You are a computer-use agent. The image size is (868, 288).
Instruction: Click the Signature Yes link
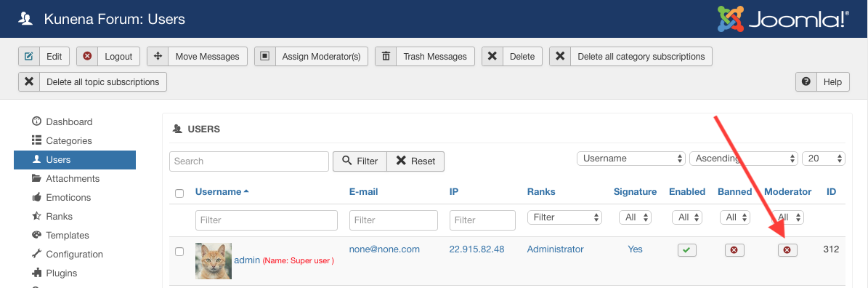coord(635,249)
